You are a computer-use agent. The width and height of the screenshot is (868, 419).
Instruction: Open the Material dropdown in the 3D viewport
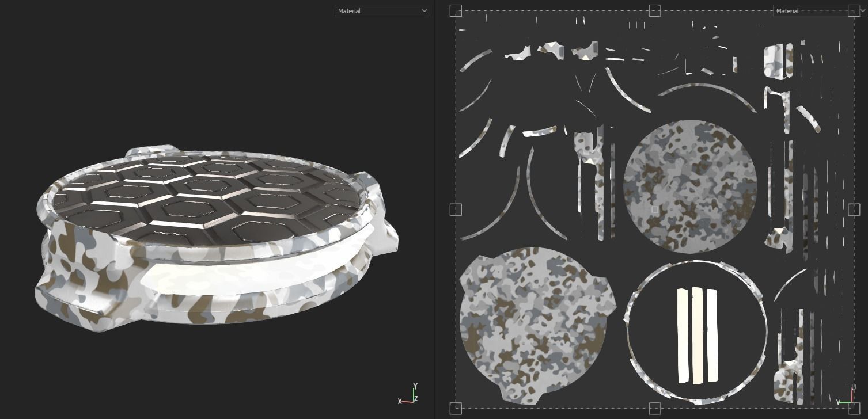pos(381,10)
